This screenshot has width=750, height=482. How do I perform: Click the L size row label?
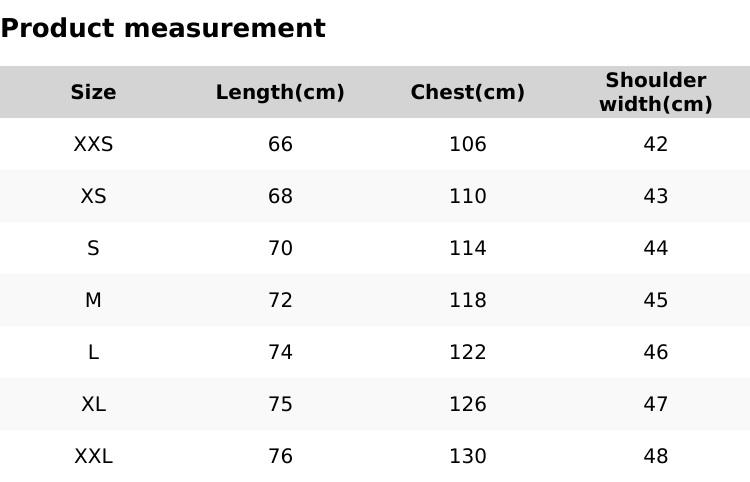(93, 352)
